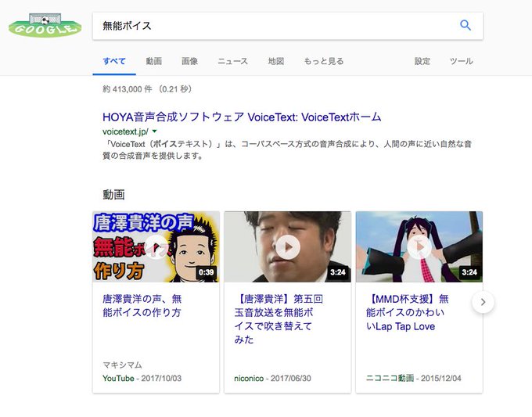
Task: Switch to the 地図 tab
Action: click(x=276, y=61)
